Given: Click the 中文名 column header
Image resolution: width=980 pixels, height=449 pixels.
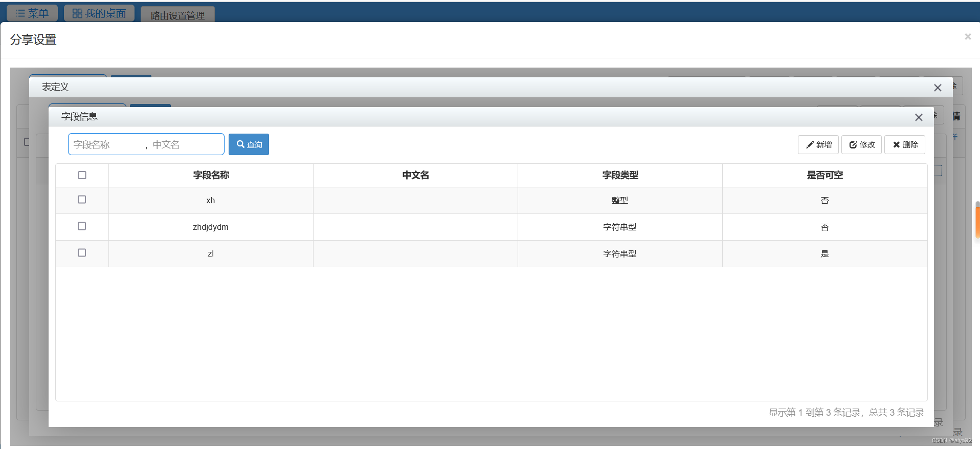Looking at the screenshot, I should click(415, 175).
